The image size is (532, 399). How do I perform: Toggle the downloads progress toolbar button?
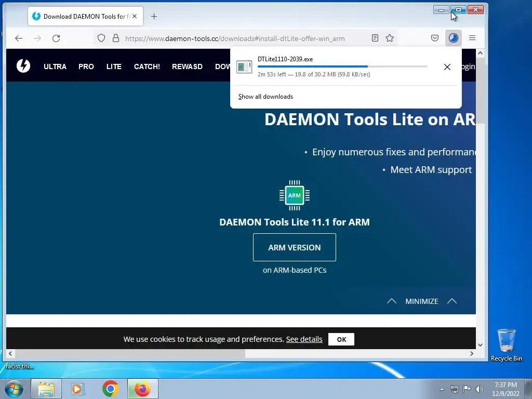click(x=453, y=38)
